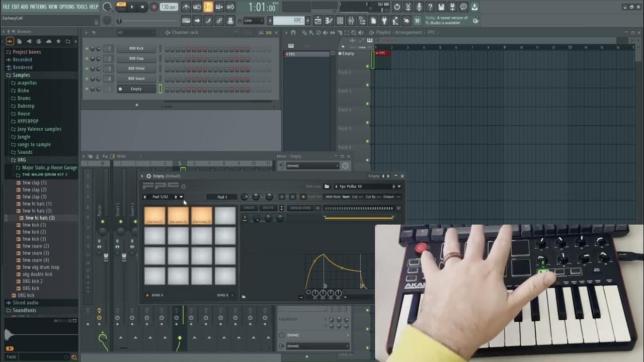Mute the 808 Snare channel

[87, 79]
